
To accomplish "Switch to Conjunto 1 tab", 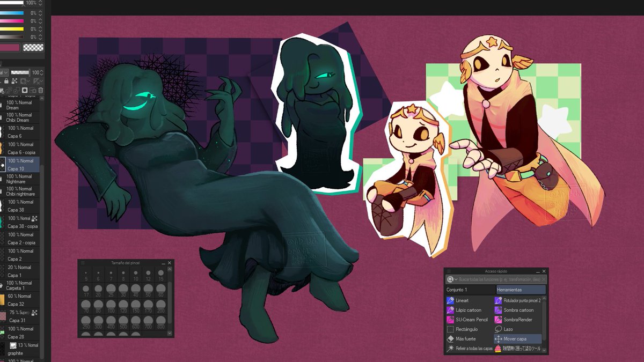I will (x=470, y=290).
